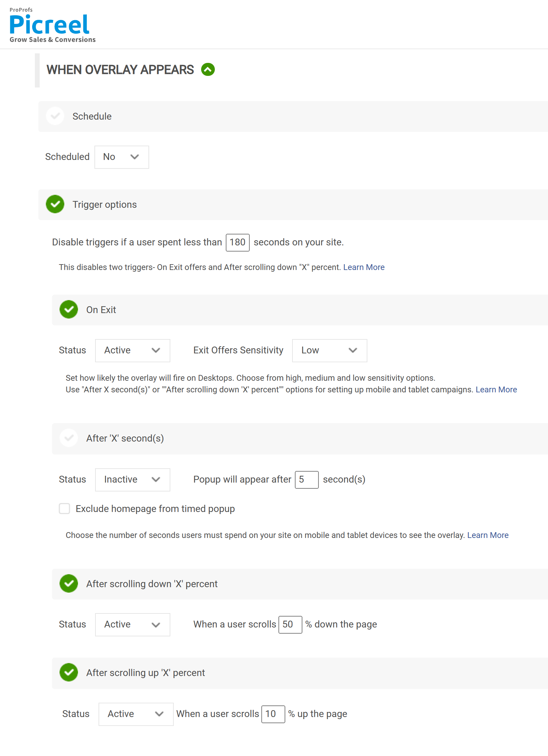The width and height of the screenshot is (548, 756).
Task: Open the On Exit Status dropdown
Action: pos(132,350)
